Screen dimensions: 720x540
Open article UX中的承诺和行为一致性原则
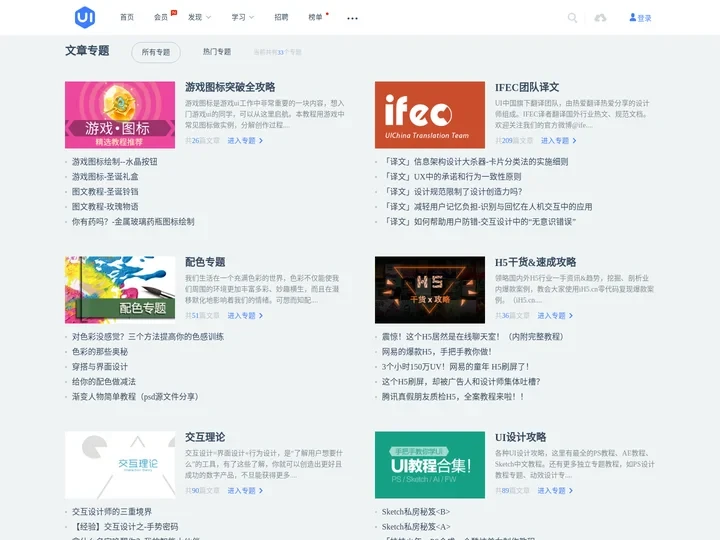pos(451,176)
